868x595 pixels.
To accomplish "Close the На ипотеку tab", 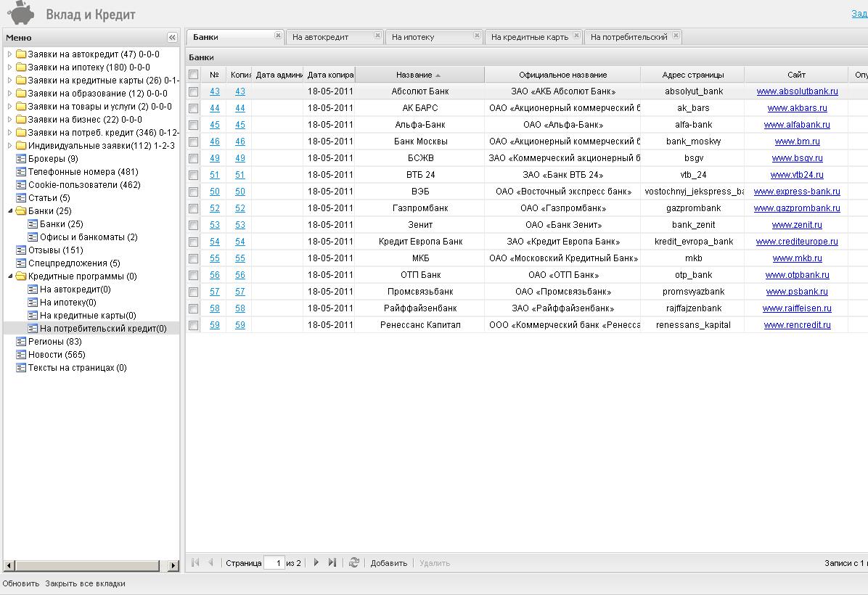I will (477, 36).
